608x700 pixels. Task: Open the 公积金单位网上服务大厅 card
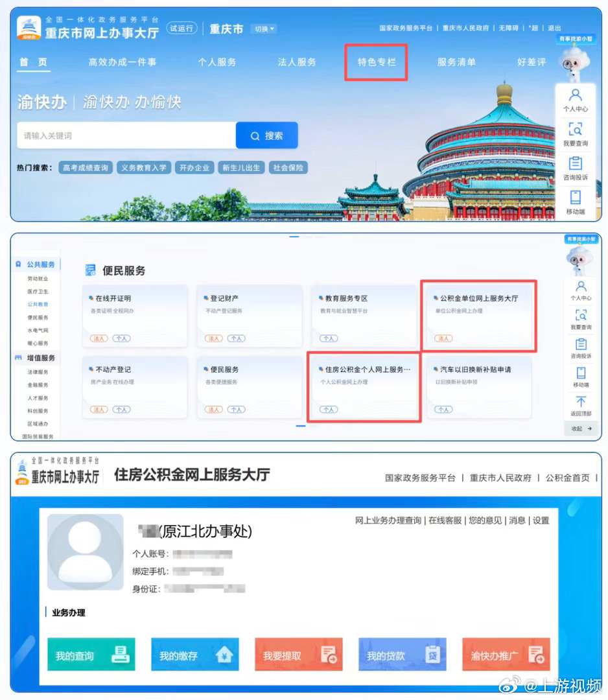479,316
